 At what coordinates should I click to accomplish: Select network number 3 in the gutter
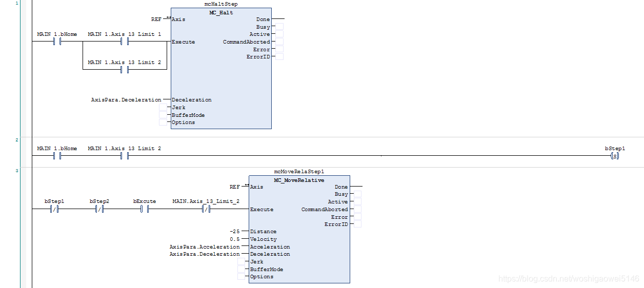pos(17,171)
